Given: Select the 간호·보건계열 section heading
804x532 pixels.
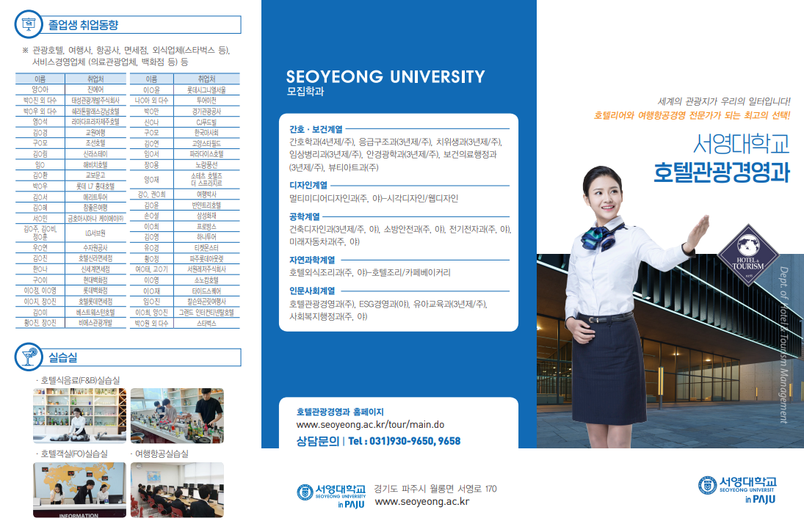Looking at the screenshot, I should (316, 129).
